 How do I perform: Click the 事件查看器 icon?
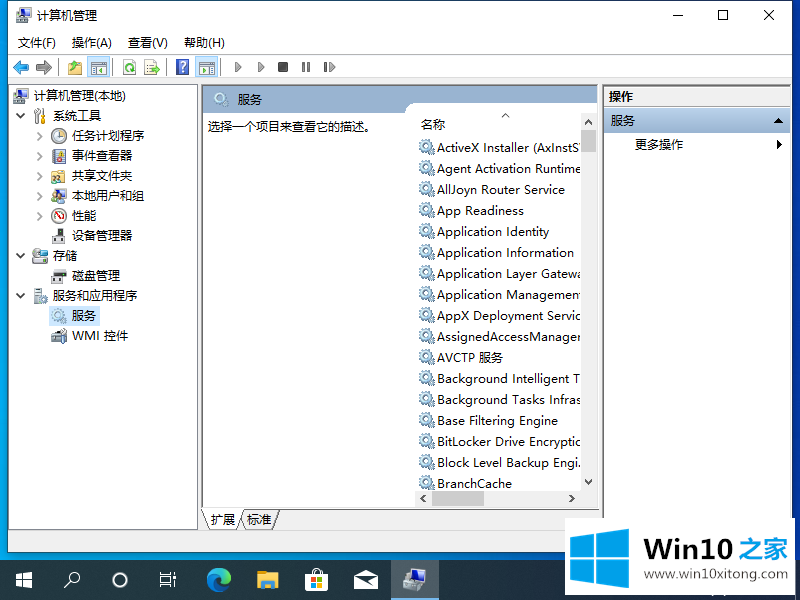(59, 156)
